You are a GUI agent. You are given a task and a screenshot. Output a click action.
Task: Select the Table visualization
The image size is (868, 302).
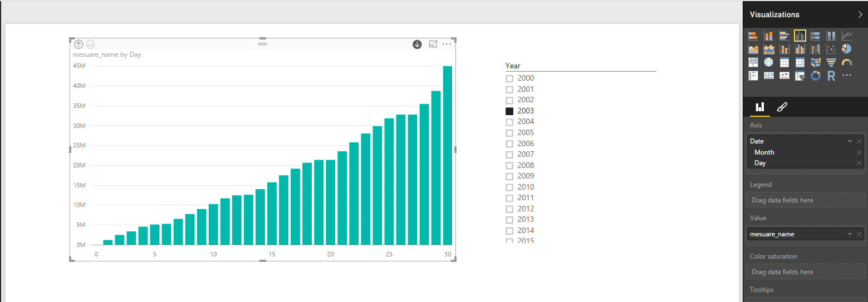[784, 62]
